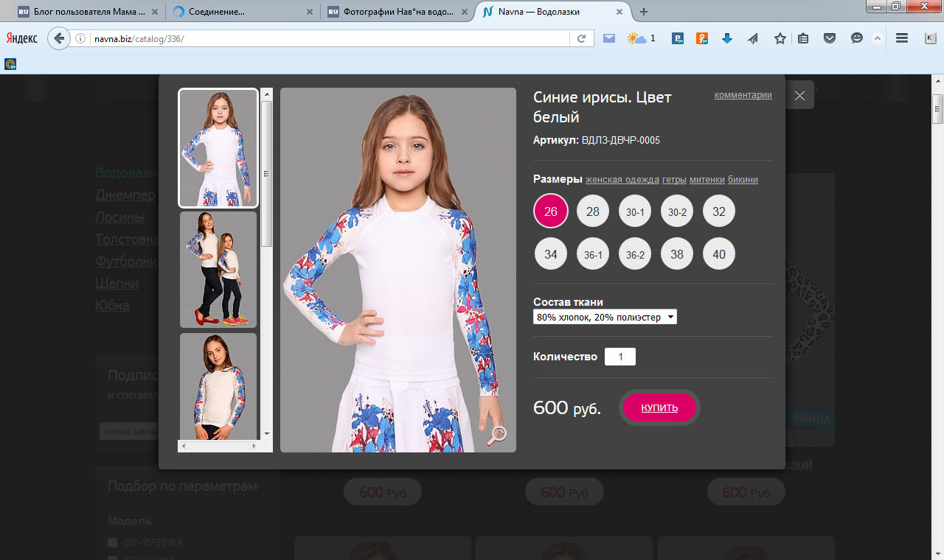Select thumbnail with woman and girl

218,270
